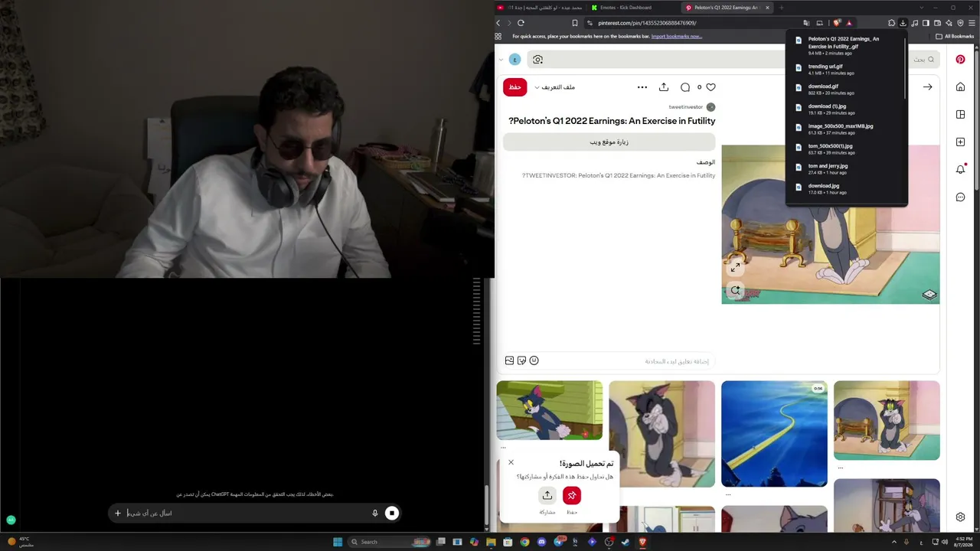Open Pinterest boards layout icon in sidebar
The image size is (980, 551).
click(960, 115)
